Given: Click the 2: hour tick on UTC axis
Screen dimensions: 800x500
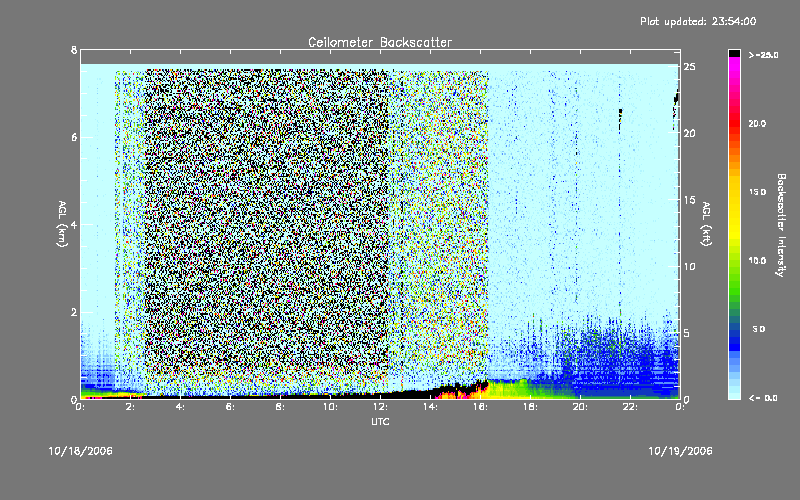Looking at the screenshot, I should tap(130, 407).
